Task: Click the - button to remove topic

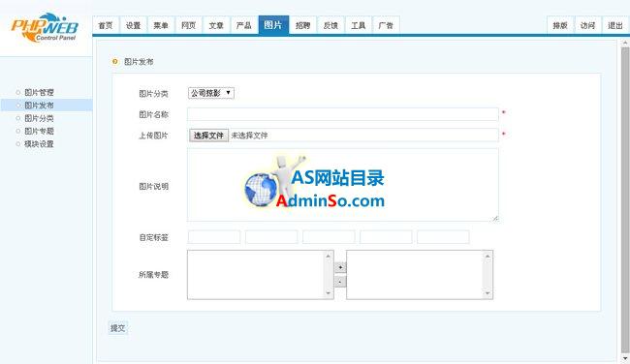Action: pyautogui.click(x=340, y=282)
